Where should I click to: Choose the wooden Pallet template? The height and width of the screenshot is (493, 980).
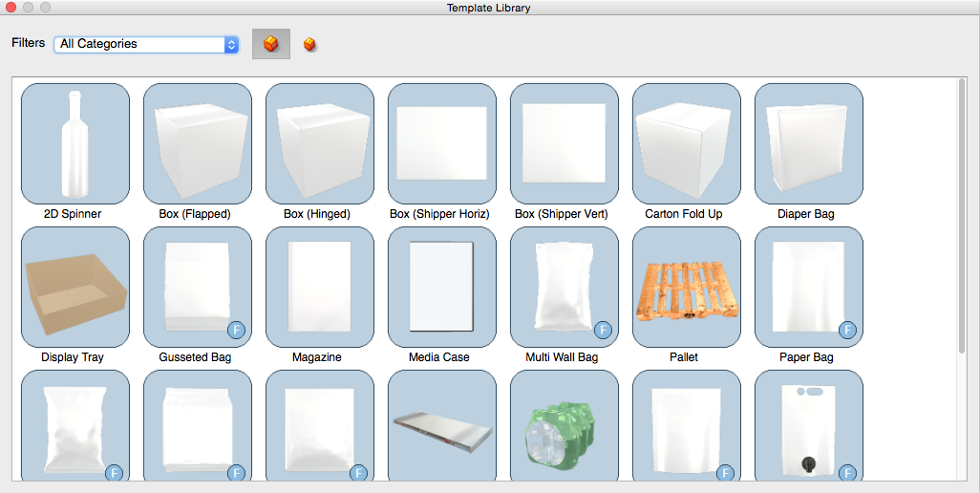[x=686, y=287]
